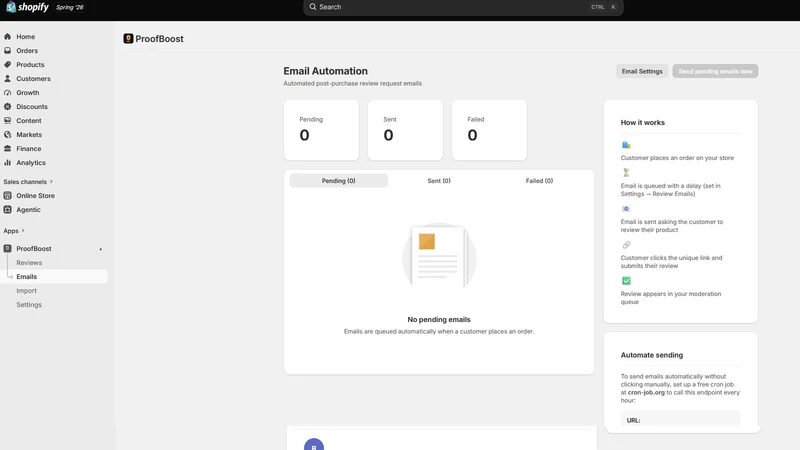The width and height of the screenshot is (800, 450).
Task: Switch to the Failed (0) tab
Action: tap(539, 181)
